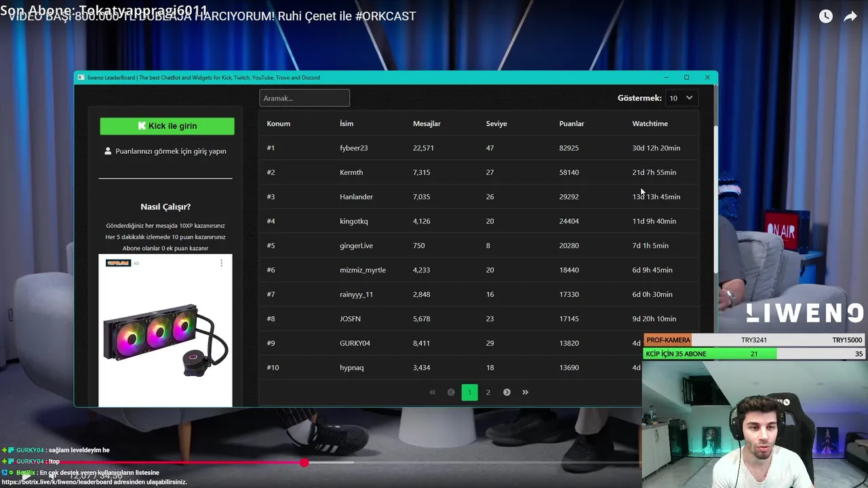Click the Nasıl Çalışır? heading
The height and width of the screenshot is (488, 868).
165,207
